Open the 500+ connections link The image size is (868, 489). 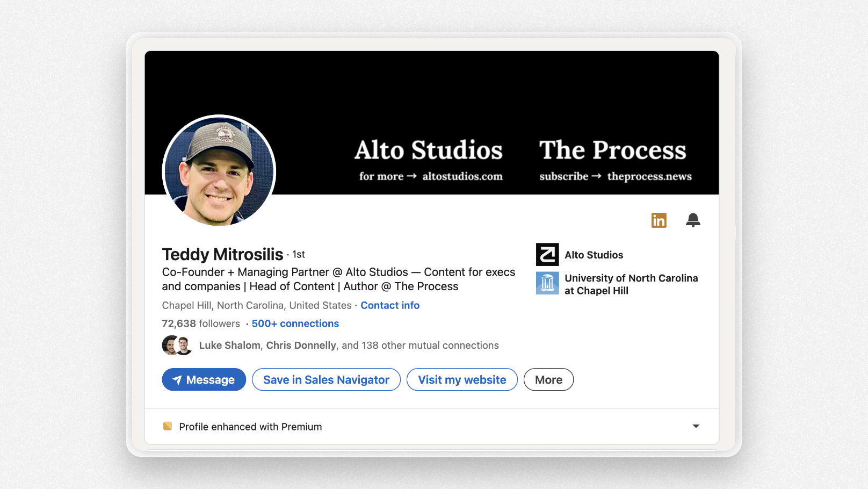click(x=295, y=323)
